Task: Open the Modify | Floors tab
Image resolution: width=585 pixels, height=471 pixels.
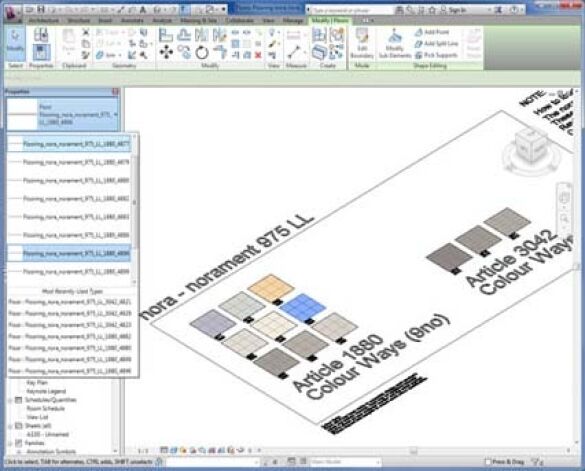Action: 330,21
